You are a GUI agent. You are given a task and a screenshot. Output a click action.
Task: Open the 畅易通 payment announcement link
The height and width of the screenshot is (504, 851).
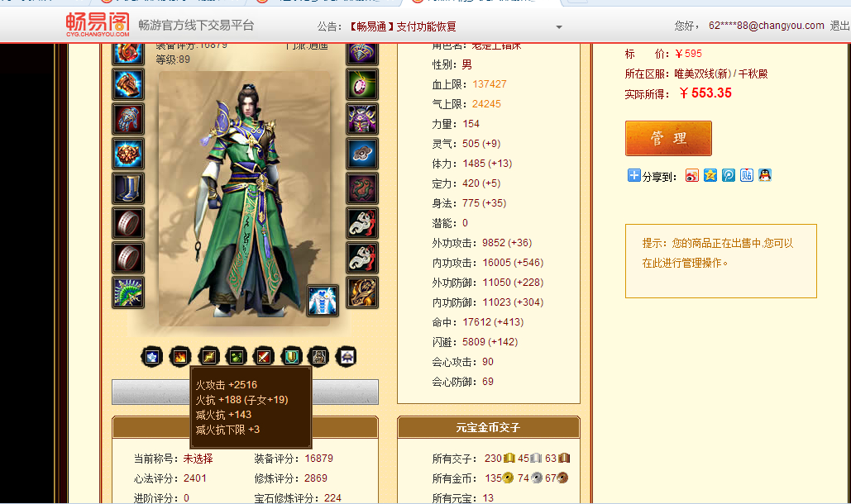point(402,26)
